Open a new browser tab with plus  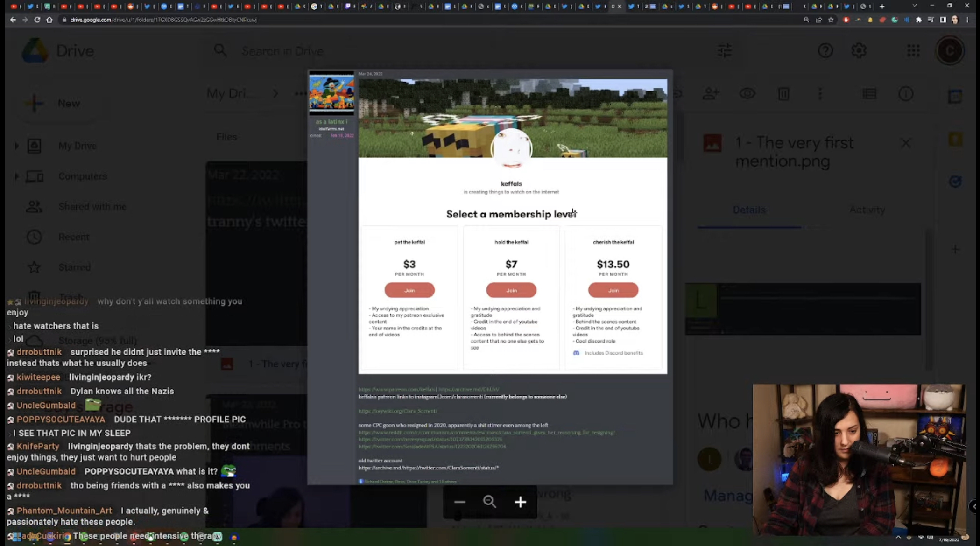coord(882,6)
